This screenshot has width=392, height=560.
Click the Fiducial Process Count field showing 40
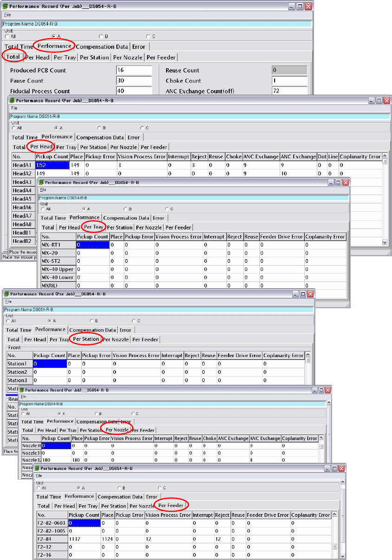click(x=134, y=91)
